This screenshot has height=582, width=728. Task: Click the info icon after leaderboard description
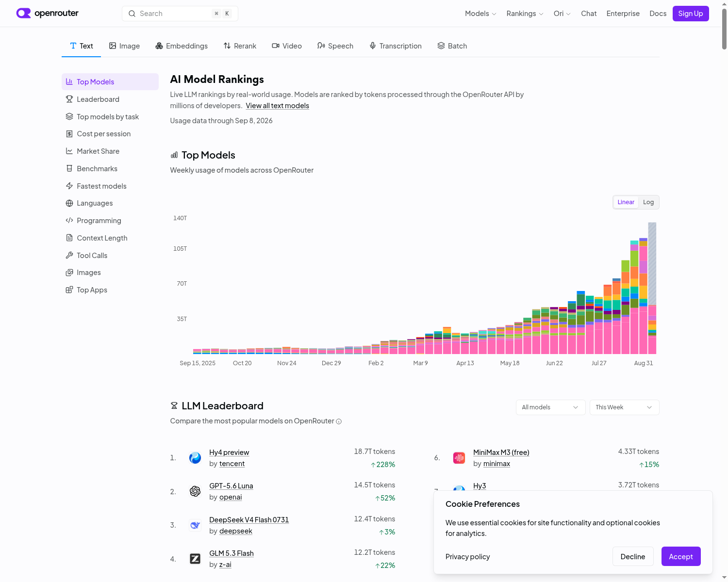point(339,421)
